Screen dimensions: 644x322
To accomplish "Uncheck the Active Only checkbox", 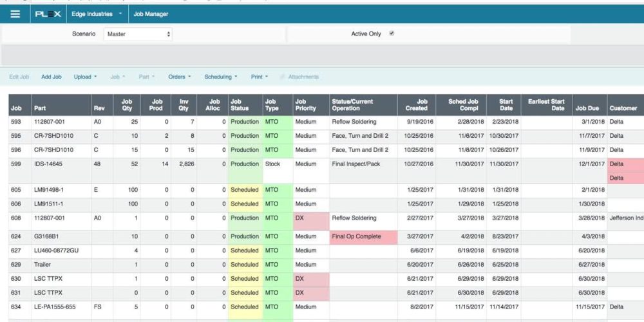I will tap(392, 33).
